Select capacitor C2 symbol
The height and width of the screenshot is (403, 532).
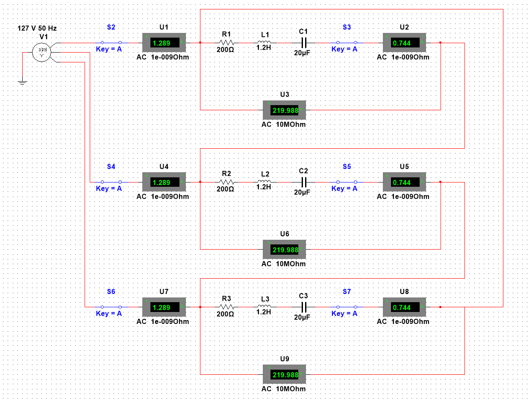pyautogui.click(x=304, y=182)
